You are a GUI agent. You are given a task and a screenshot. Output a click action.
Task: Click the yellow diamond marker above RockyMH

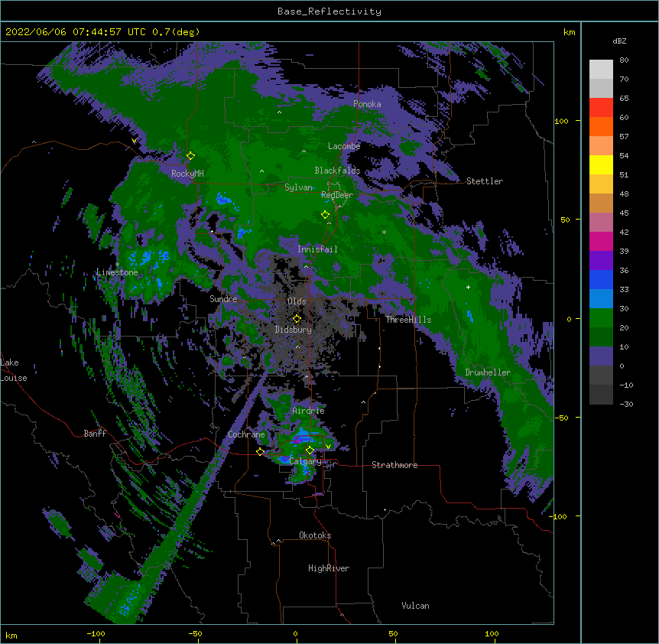190,156
